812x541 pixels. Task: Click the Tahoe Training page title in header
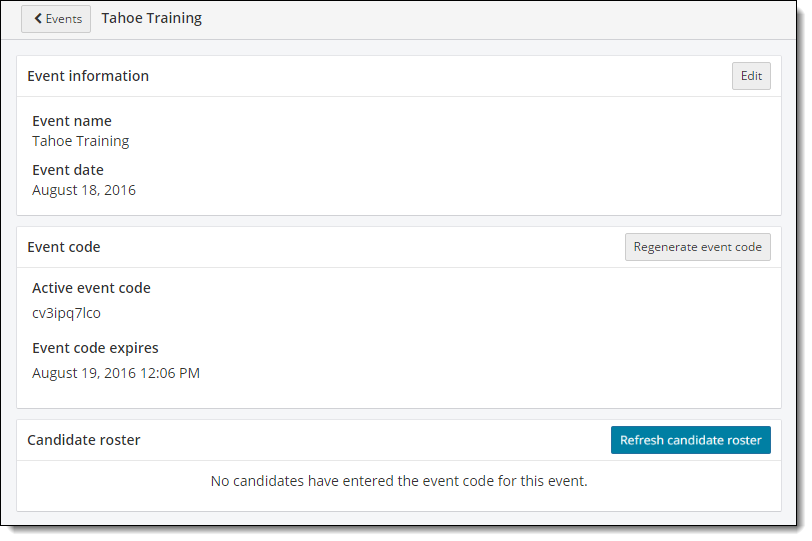pyautogui.click(x=151, y=18)
